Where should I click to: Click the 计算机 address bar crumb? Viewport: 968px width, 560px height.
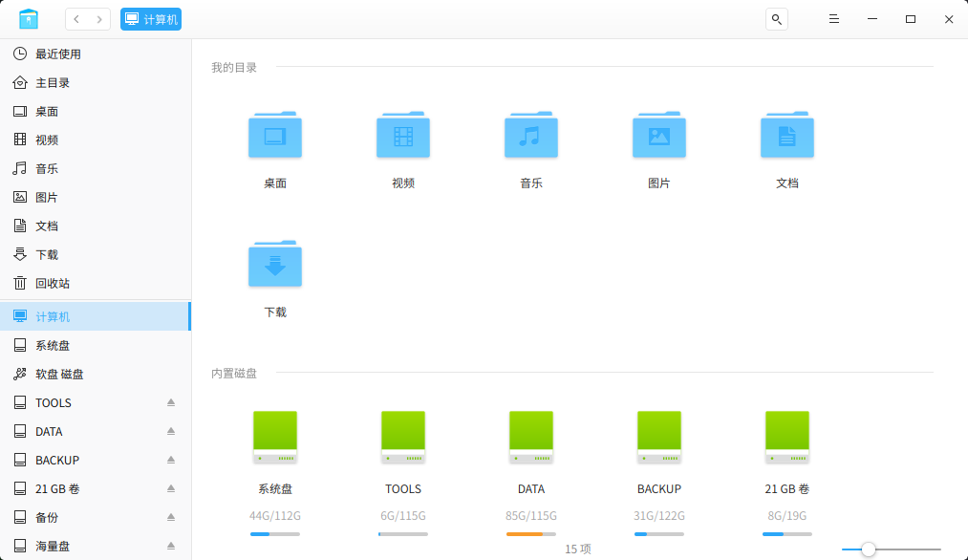(151, 19)
